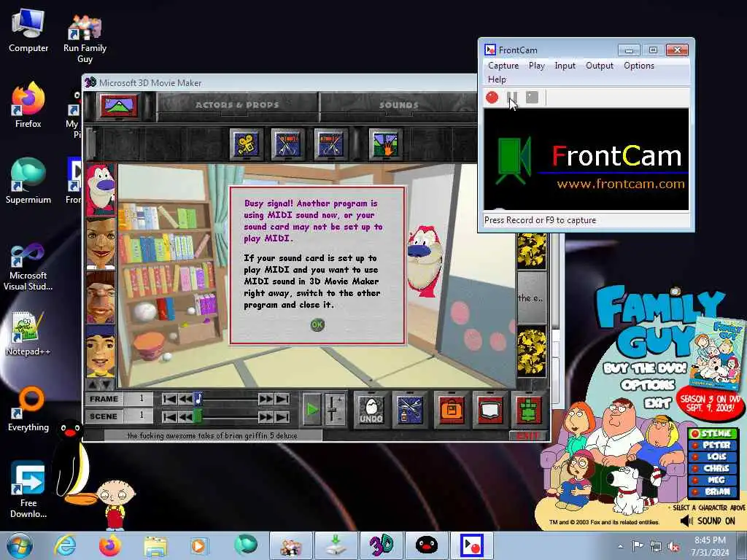Dismiss the Busy signal dialog with OK
747x560 pixels.
tap(317, 324)
